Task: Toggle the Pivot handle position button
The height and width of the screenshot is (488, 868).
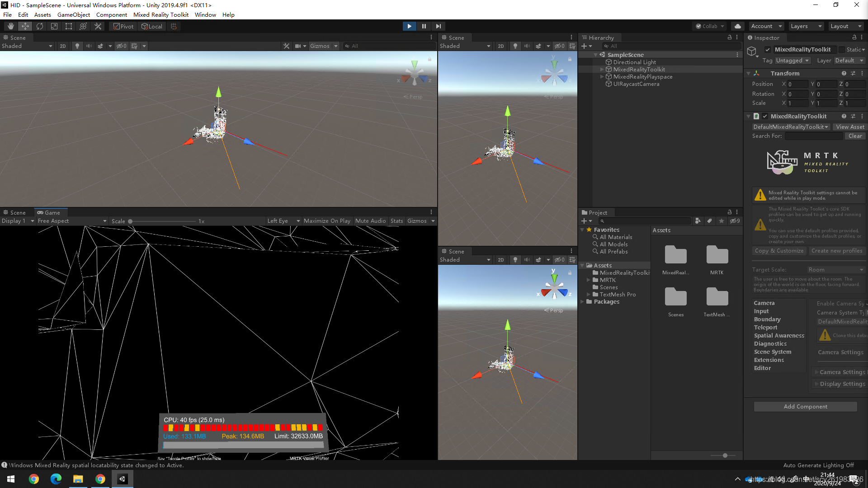Action: (x=123, y=26)
